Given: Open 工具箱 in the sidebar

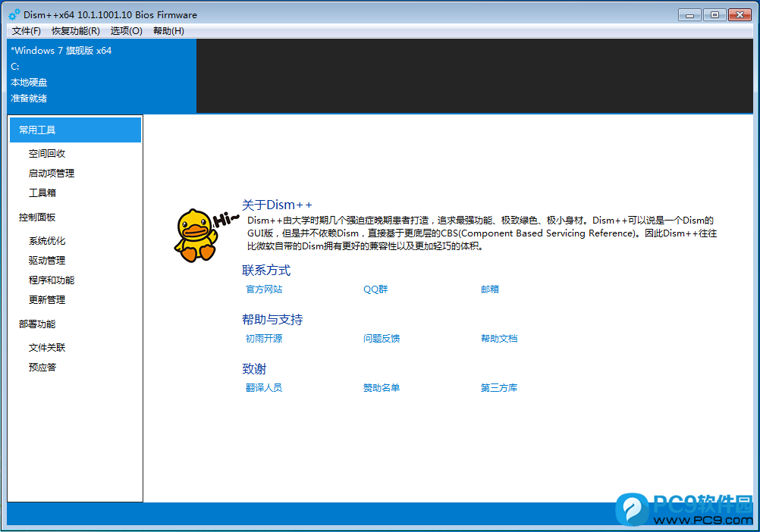Looking at the screenshot, I should pos(42,192).
